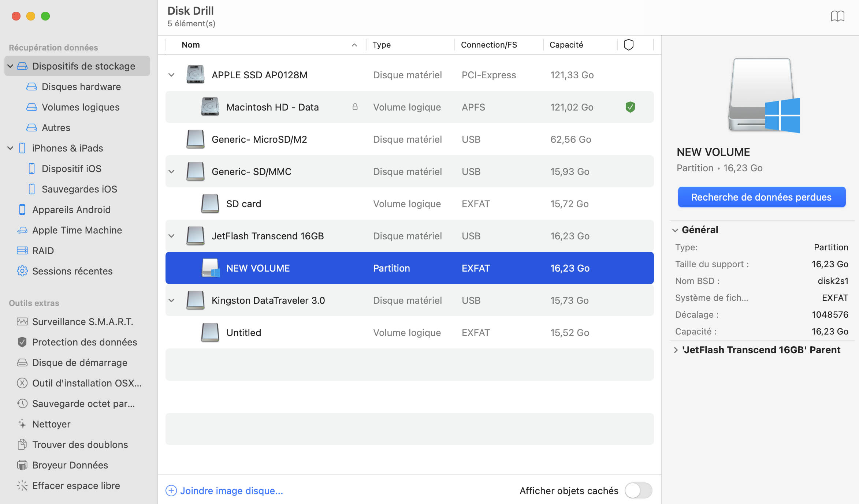Click the green checkmark status icon on Macintosh HD
Screen dimensions: 859x504
pyautogui.click(x=630, y=107)
